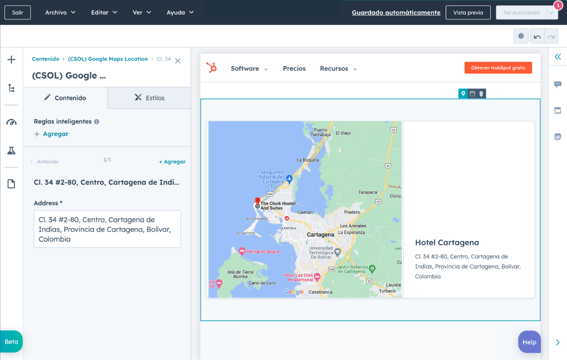Open the calendar icon on right sidebar

(x=558, y=136)
